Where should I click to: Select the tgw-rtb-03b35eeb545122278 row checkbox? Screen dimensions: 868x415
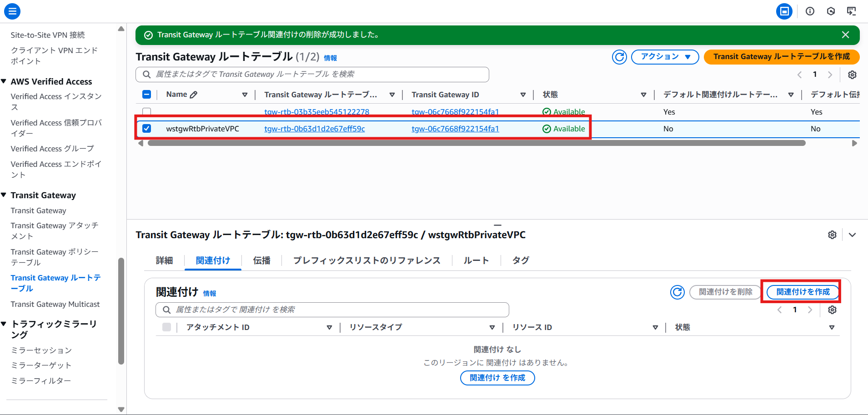pos(146,111)
